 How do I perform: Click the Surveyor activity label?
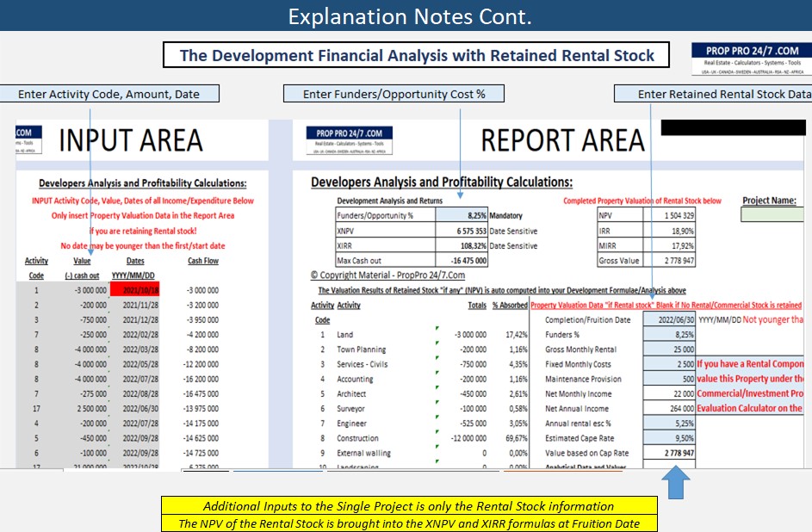(350, 409)
